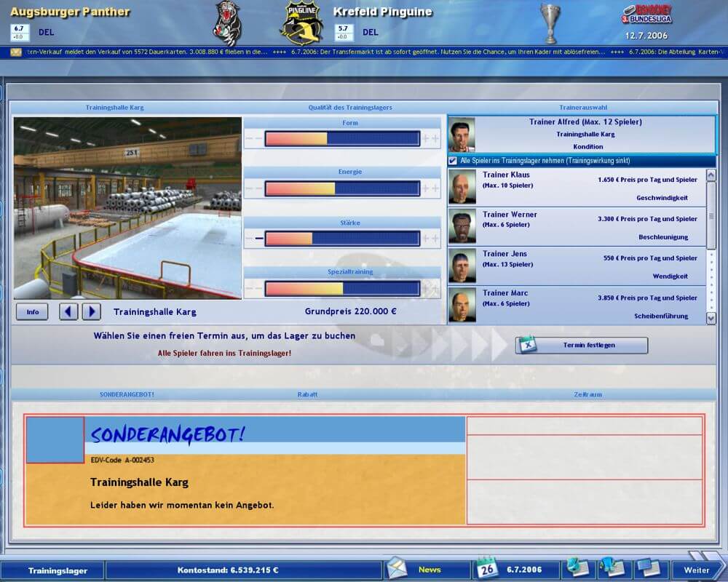This screenshot has height=582, width=728.
Task: Select Trainer Alfred's portrait
Action: point(462,134)
